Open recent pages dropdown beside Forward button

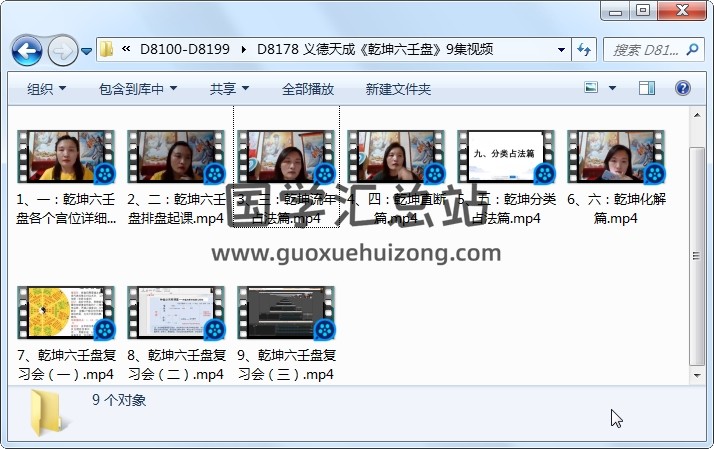pyautogui.click(x=87, y=51)
